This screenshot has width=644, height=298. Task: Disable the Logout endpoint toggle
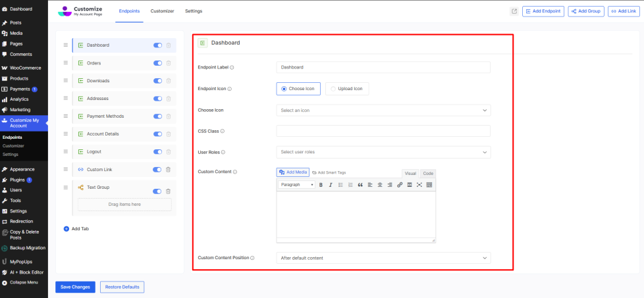click(x=157, y=152)
